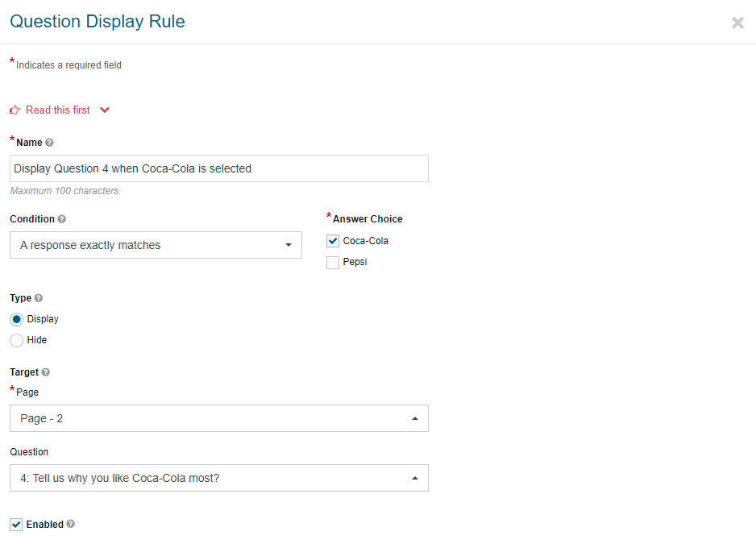Show help for the Enabled option

(70, 524)
